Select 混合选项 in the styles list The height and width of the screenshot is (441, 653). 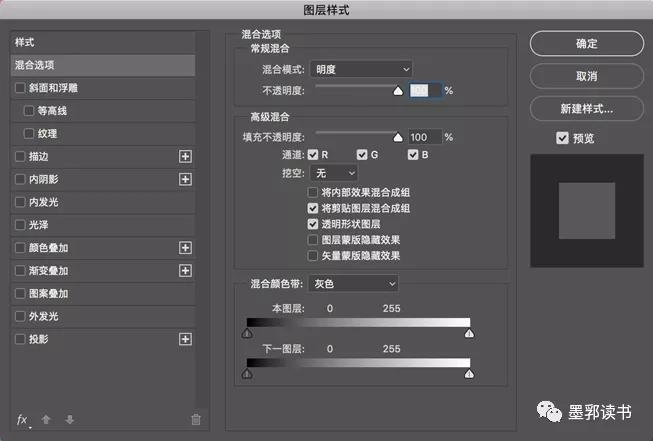point(103,65)
